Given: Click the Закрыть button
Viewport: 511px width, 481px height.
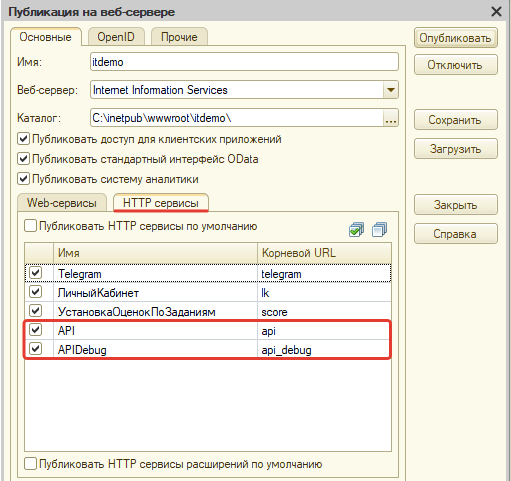Looking at the screenshot, I should [456, 205].
